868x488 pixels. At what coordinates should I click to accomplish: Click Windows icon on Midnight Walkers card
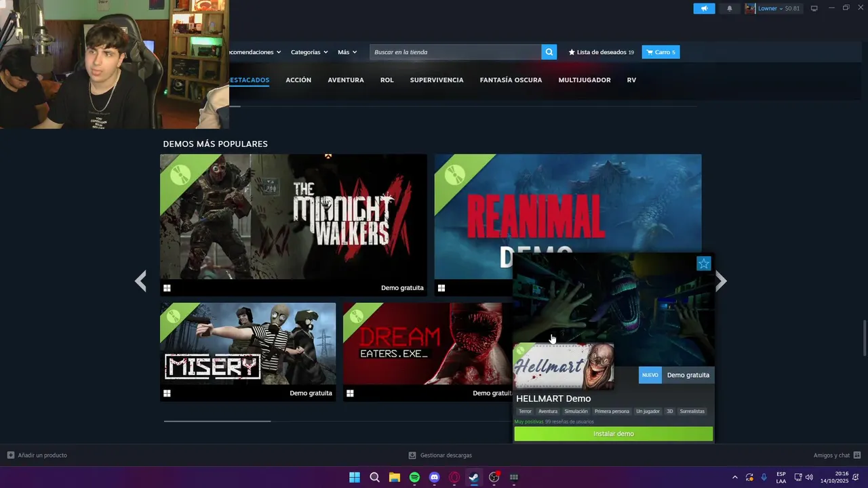[x=167, y=288]
